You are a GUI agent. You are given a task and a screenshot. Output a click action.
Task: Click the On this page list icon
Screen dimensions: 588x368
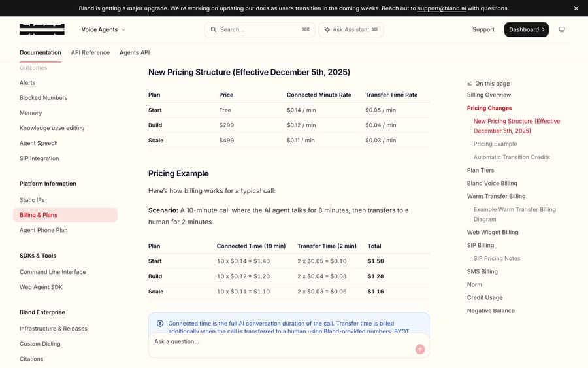(x=470, y=84)
